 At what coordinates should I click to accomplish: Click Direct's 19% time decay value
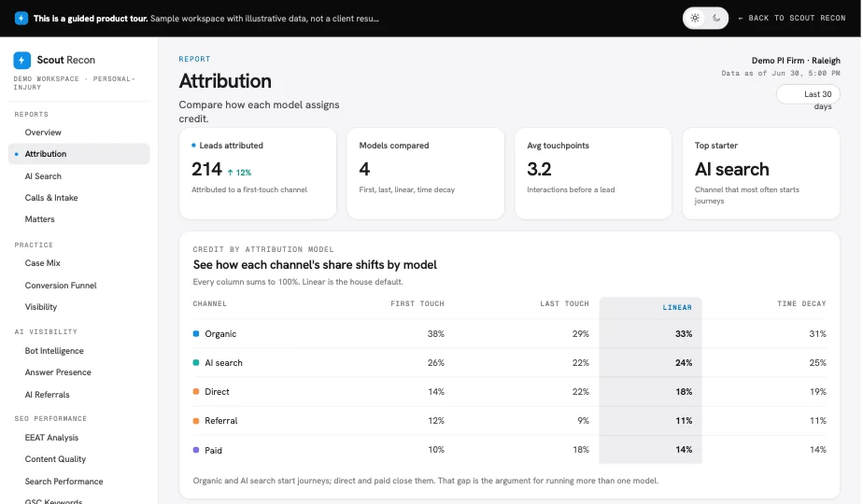click(x=818, y=392)
